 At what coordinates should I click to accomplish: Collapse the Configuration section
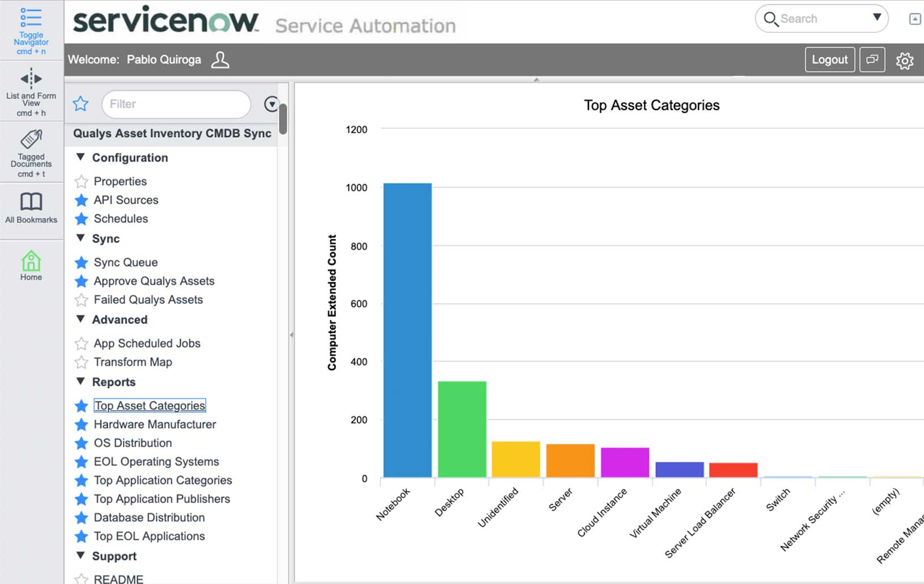click(80, 157)
